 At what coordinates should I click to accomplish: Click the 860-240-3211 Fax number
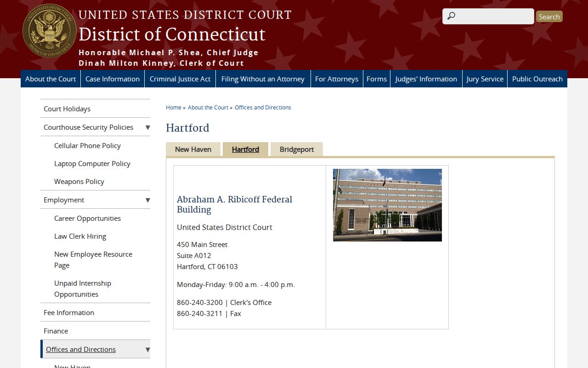point(209,313)
